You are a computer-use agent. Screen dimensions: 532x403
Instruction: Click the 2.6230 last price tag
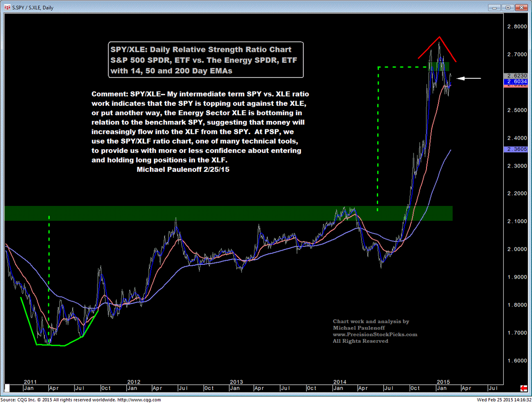coord(515,75)
